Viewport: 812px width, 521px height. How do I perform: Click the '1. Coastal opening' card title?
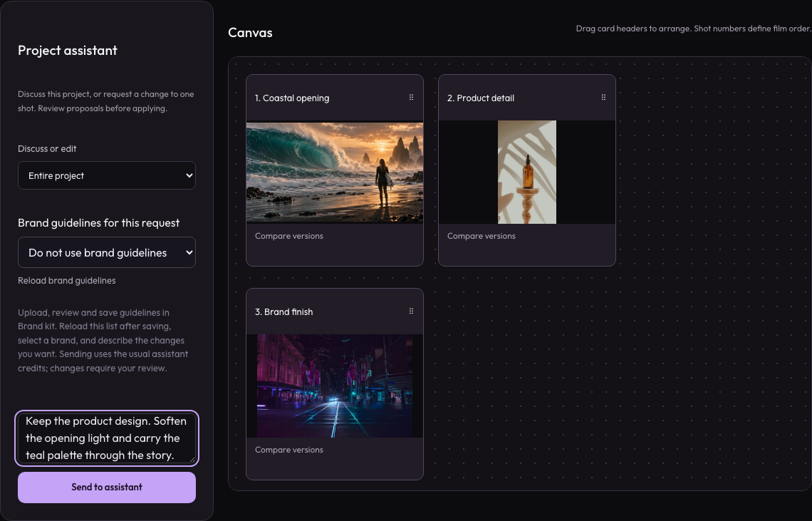pos(292,98)
